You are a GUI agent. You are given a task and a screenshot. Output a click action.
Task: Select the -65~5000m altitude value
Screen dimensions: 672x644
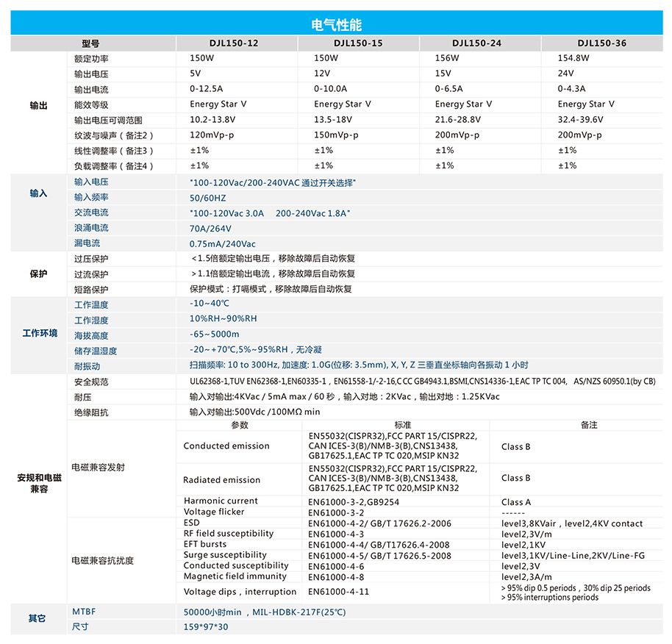214,334
